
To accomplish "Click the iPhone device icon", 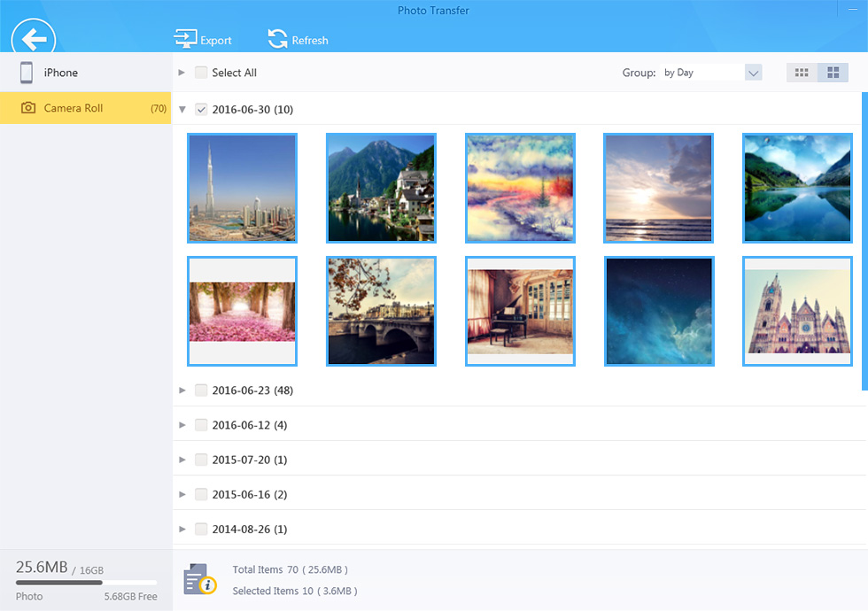I will coord(26,73).
